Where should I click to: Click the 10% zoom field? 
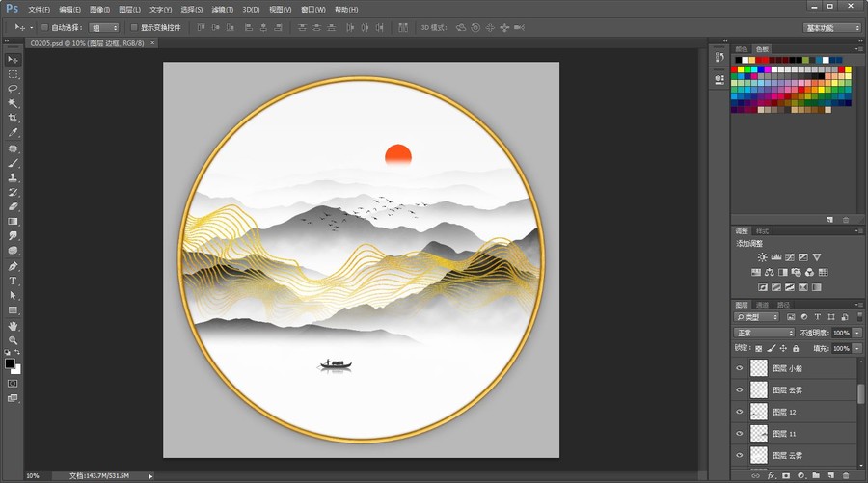tap(33, 476)
